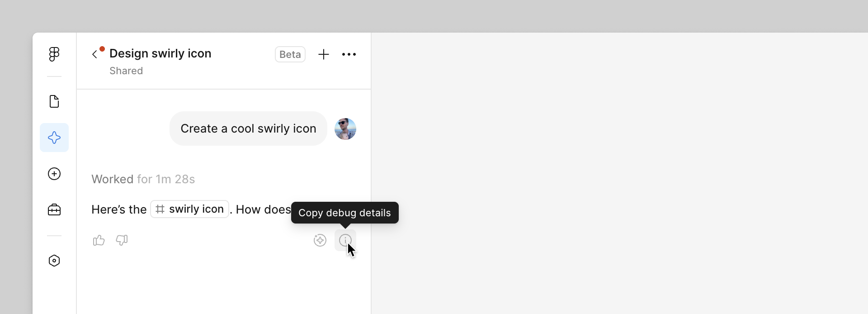Give thumbs up to the response
This screenshot has width=868, height=314.
coord(99,240)
